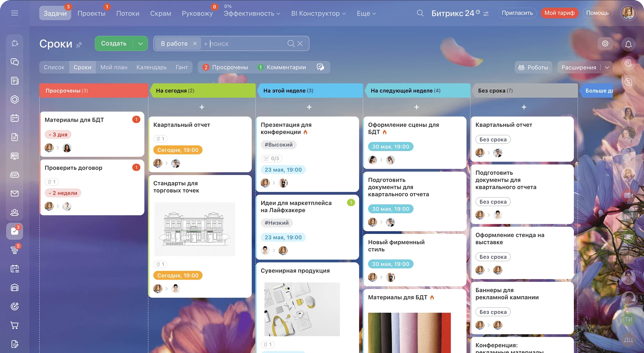Open the Сувенирная продукция card image thumbnail
The image size is (644, 353).
pos(302,309)
